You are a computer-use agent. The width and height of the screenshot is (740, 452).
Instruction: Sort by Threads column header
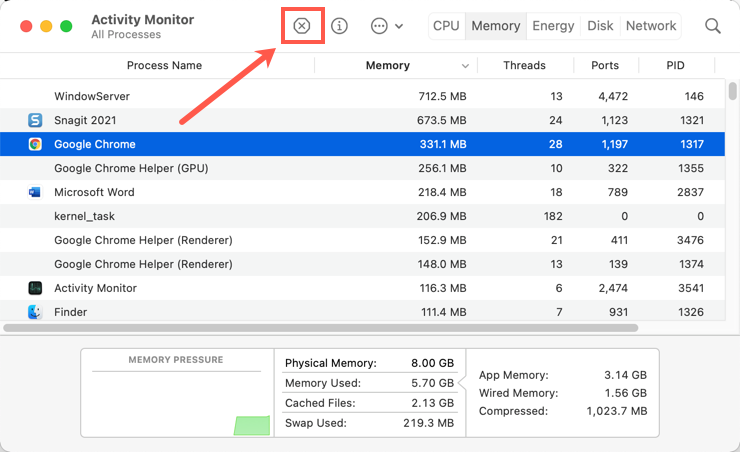click(524, 65)
